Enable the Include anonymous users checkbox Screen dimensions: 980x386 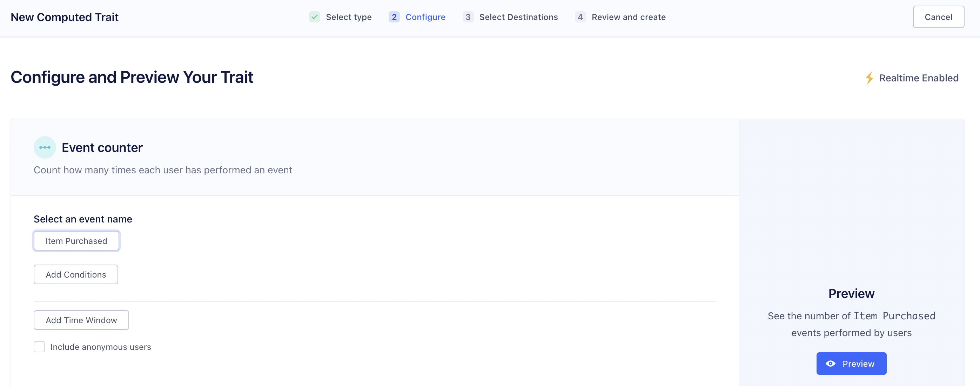(x=39, y=346)
